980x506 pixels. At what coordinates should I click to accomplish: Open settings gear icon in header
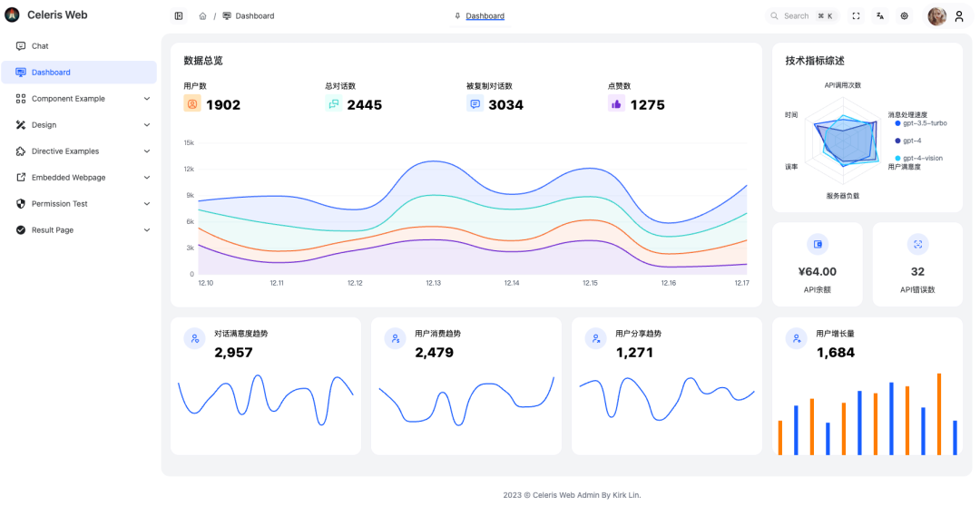click(905, 16)
